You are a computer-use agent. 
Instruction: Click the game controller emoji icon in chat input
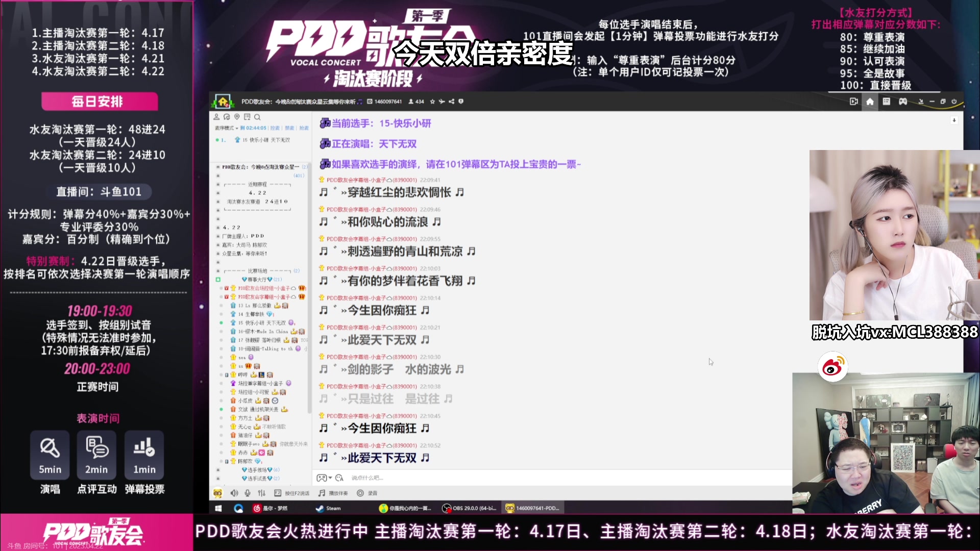tap(322, 478)
